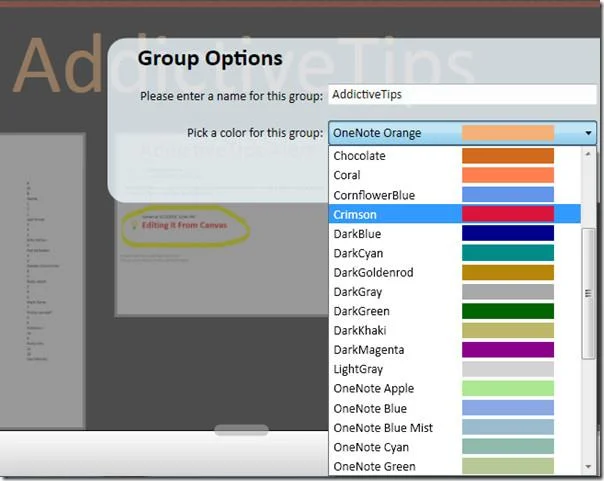Viewport: 604px width, 481px height.
Task: Choose DarkCyan color option
Action: [455, 253]
